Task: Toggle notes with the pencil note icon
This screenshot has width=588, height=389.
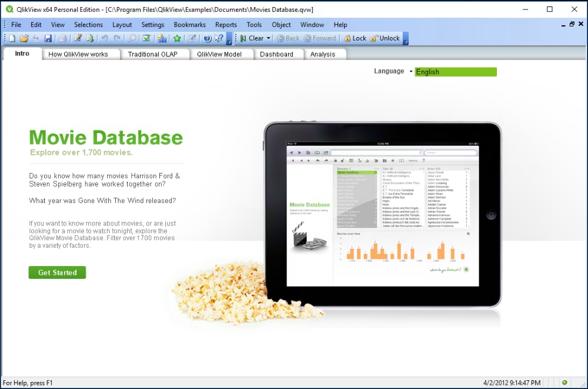Action: coord(192,38)
